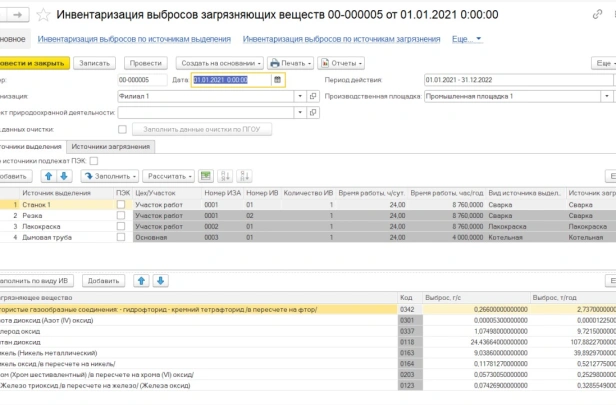Move source row up with blue arrow
Screen dimensions: 616x405
click(x=48, y=176)
